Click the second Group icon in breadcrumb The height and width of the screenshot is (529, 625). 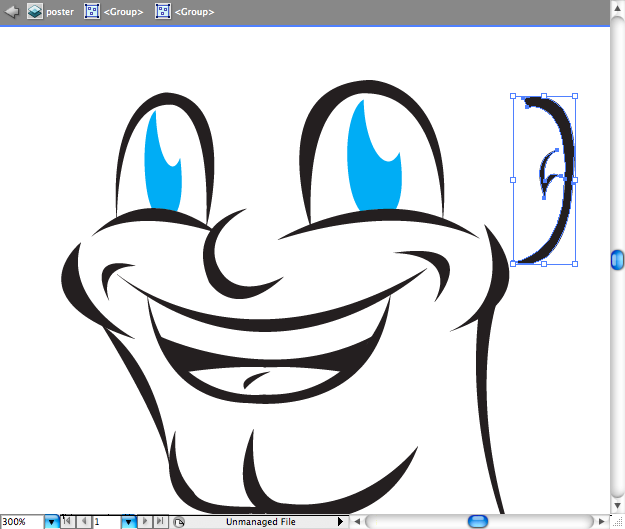coord(163,12)
